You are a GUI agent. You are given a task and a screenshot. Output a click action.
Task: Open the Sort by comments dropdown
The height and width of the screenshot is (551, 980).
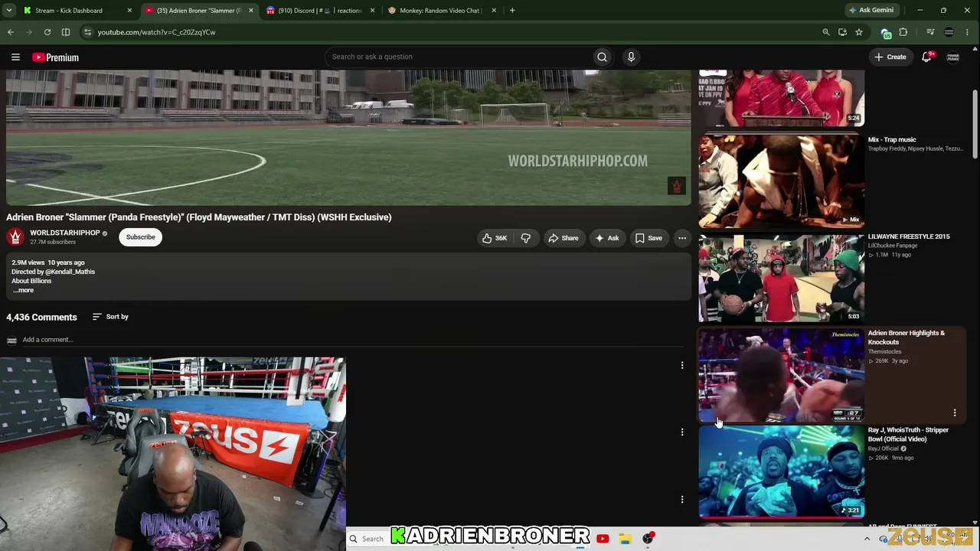pyautogui.click(x=110, y=317)
